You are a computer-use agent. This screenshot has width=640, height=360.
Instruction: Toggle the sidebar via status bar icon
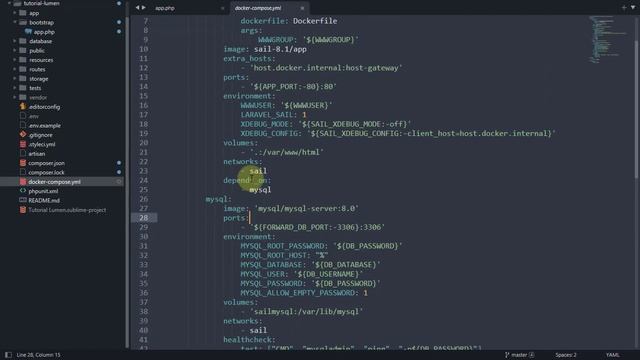[x=8, y=355]
